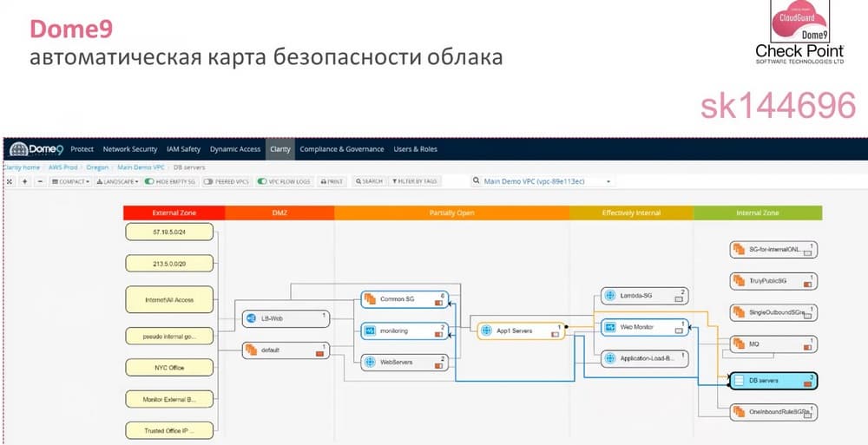Click the Dome9 logo
This screenshot has width=868, height=445.
coord(36,149)
